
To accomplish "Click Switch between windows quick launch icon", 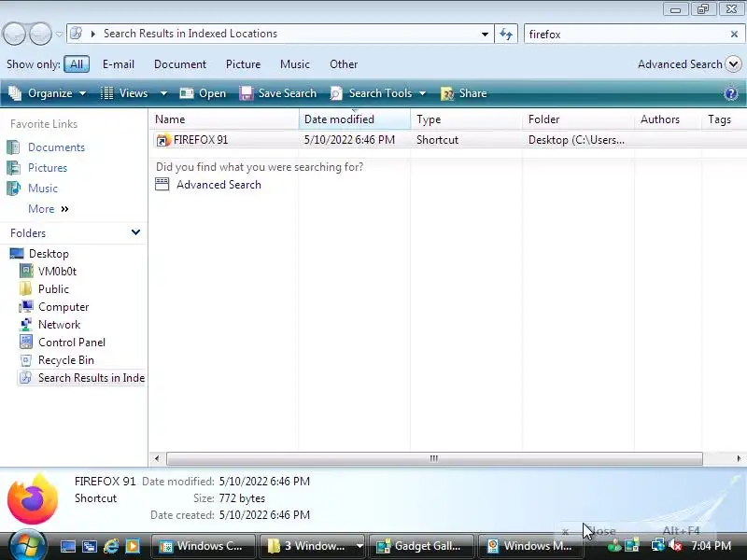I will [90, 546].
